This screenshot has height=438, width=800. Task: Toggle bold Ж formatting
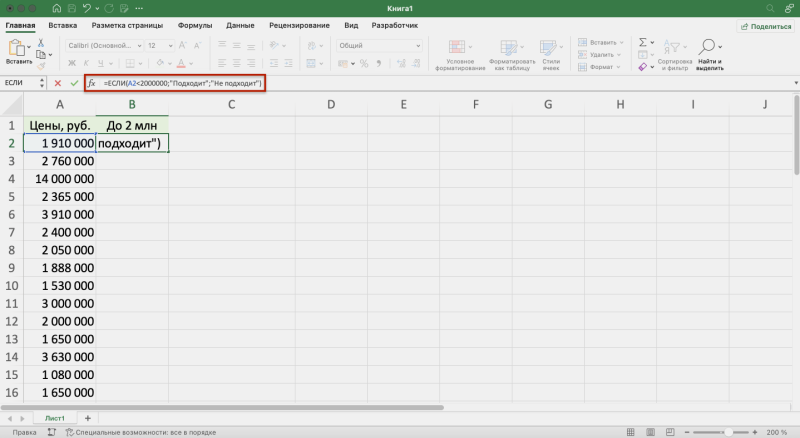(72, 63)
